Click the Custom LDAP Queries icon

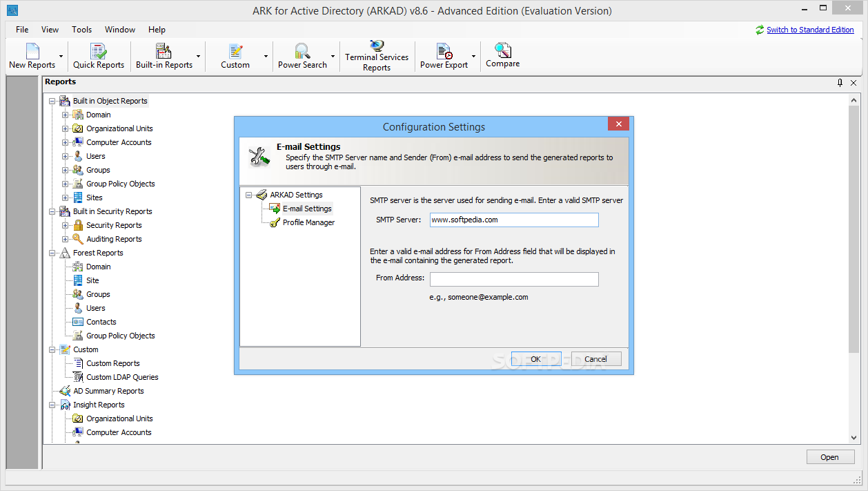tap(78, 377)
